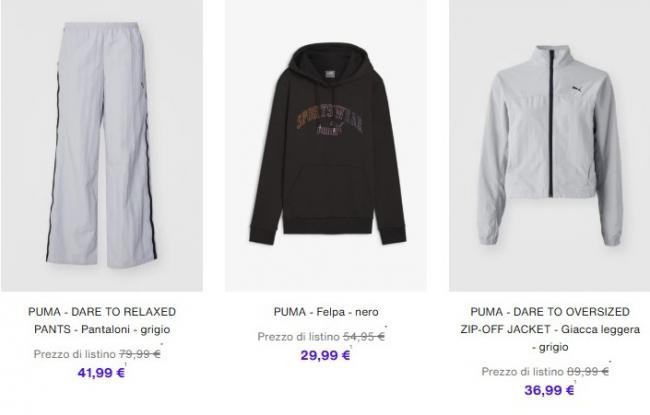Click the crossed-out 79,99 € list price

click(140, 354)
